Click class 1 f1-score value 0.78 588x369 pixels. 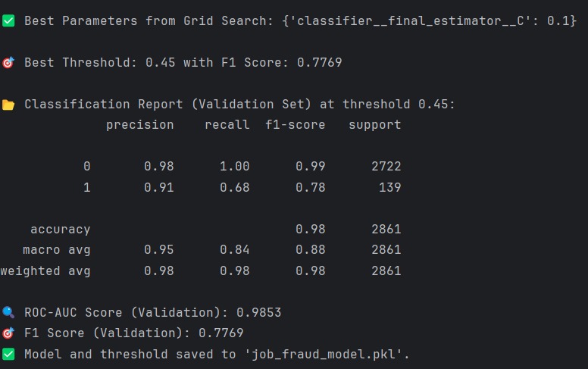coord(310,187)
